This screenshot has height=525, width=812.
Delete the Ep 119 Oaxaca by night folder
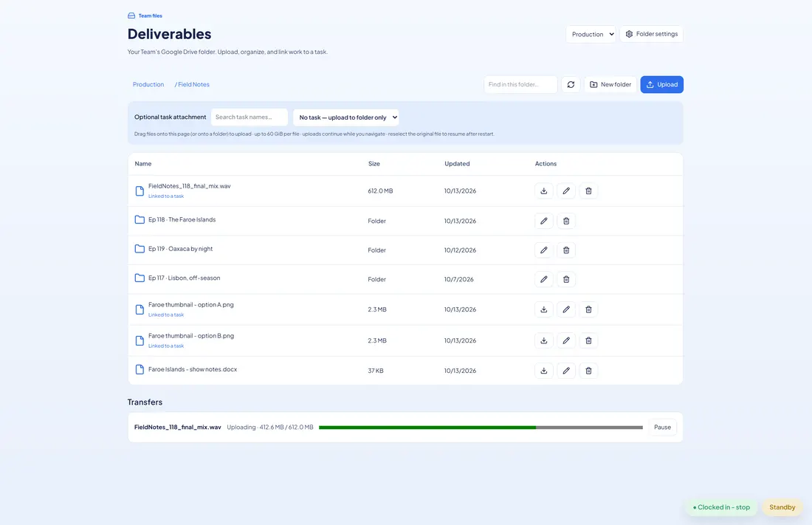566,250
